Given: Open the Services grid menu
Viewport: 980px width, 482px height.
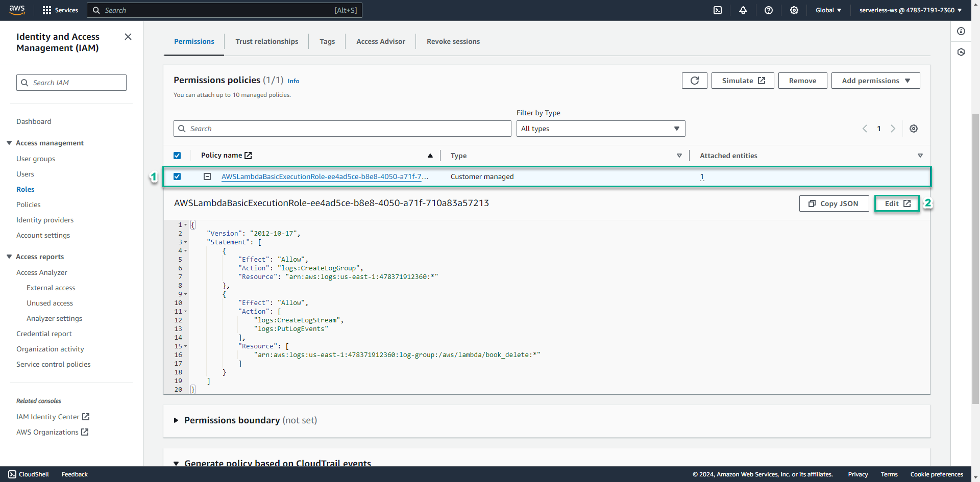Looking at the screenshot, I should tap(60, 10).
